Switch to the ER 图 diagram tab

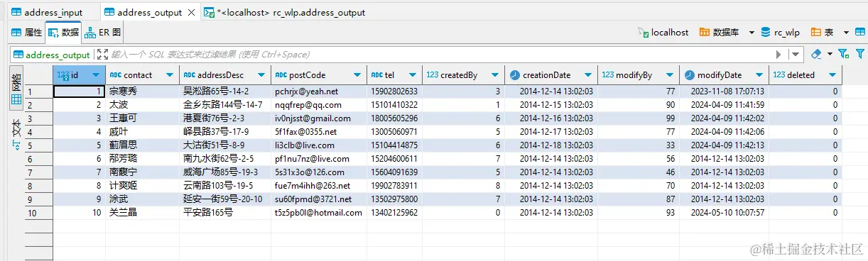pos(104,33)
